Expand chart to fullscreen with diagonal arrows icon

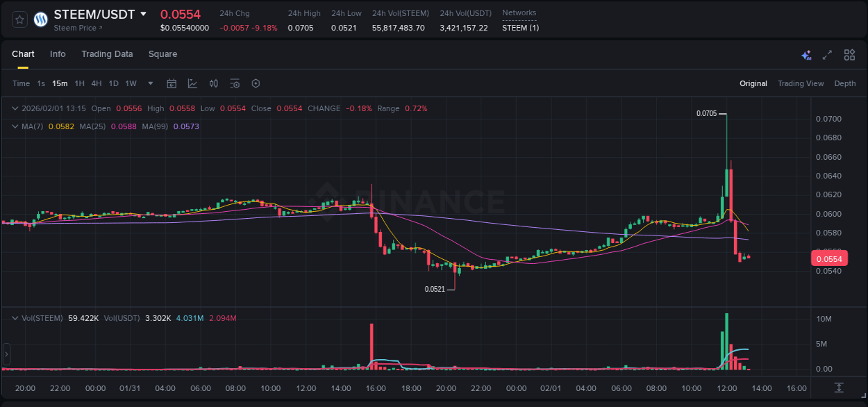pos(827,54)
